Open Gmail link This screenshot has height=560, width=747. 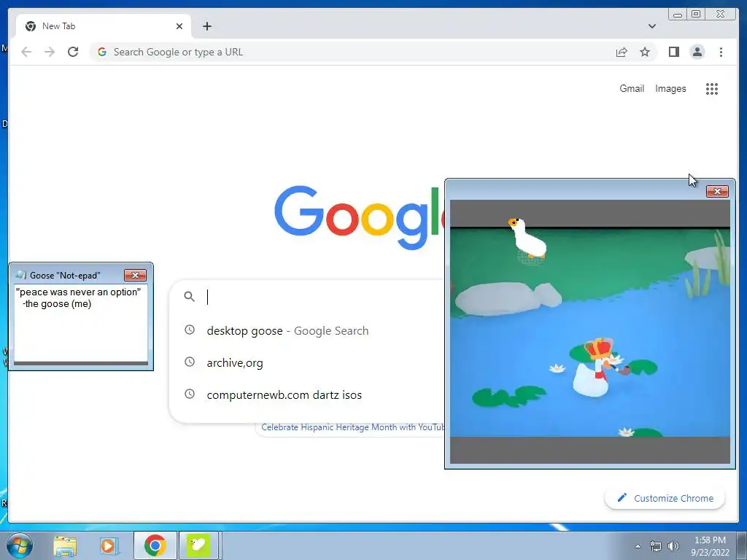tap(632, 88)
